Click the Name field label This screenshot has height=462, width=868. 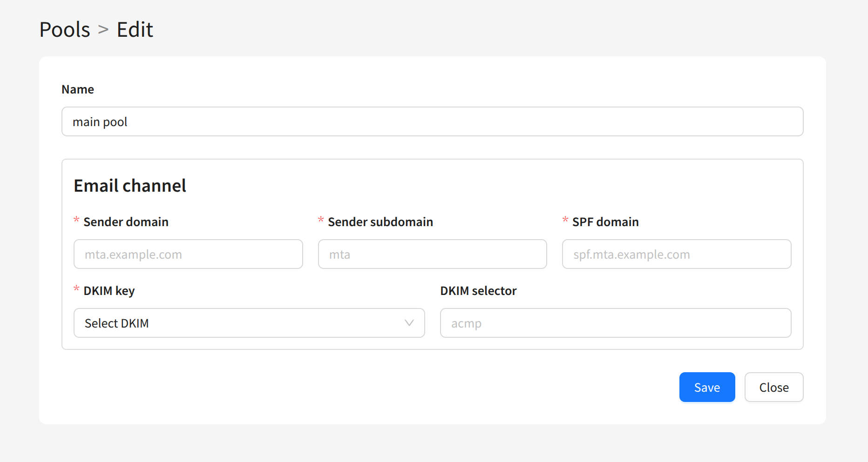[x=78, y=89]
